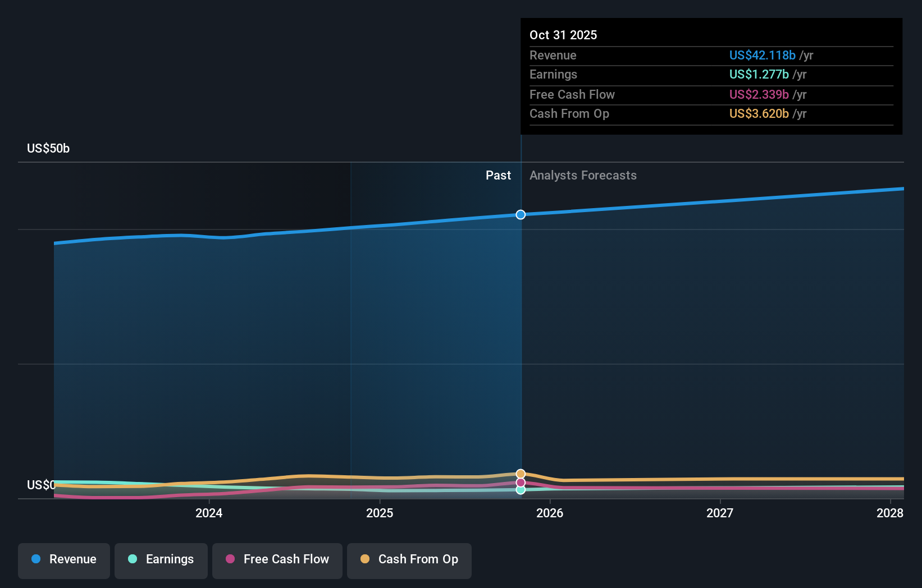Click the blue Revenue legend dot icon
Image resolution: width=922 pixels, height=588 pixels.
click(x=35, y=559)
